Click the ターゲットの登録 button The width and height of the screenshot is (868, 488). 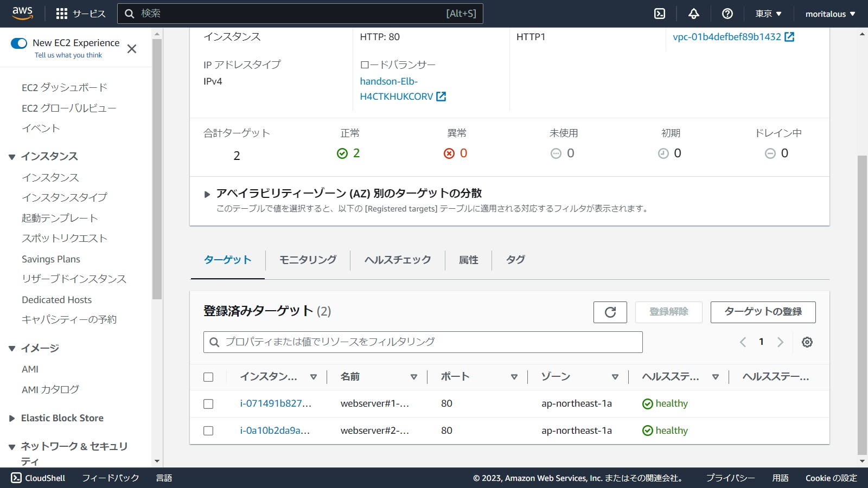point(763,312)
